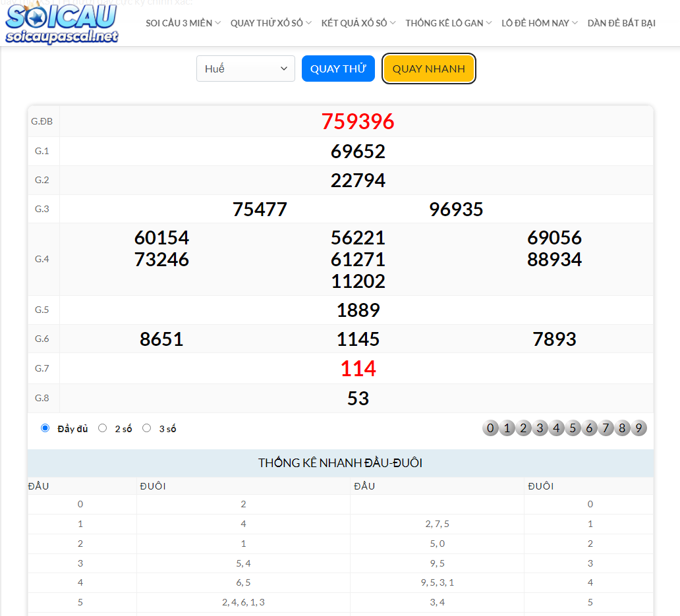Select digit ball 3 filter
Image resolution: width=680 pixels, height=616 pixels.
coord(540,428)
